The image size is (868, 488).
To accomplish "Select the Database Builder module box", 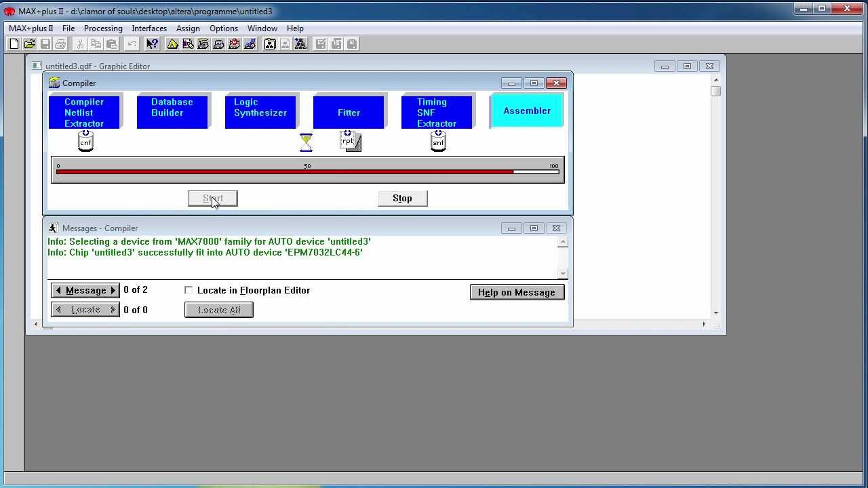I will click(172, 113).
